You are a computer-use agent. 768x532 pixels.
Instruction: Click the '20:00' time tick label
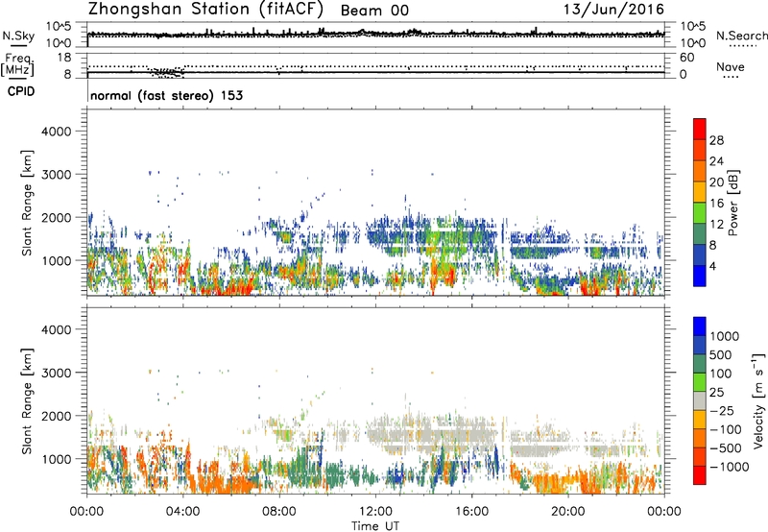click(x=567, y=512)
